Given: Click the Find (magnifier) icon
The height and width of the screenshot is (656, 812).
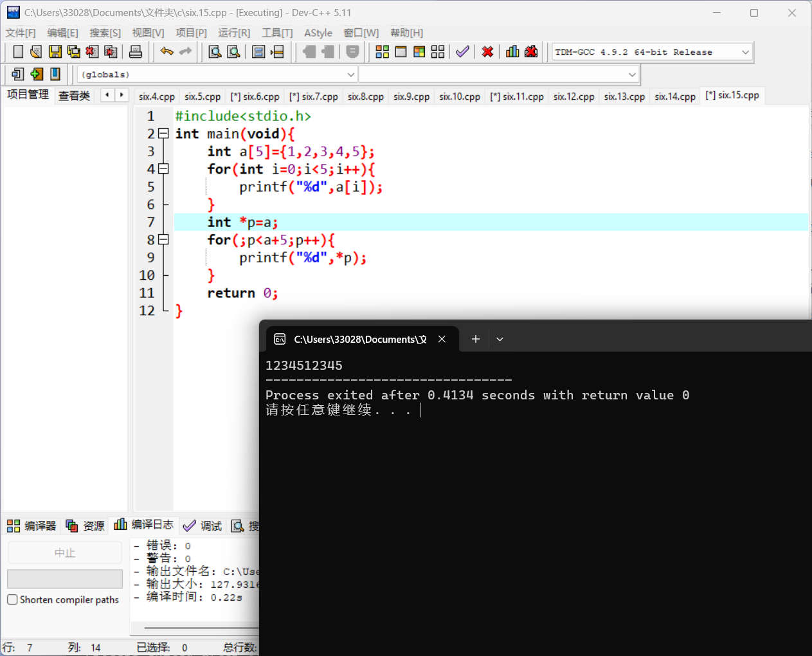Looking at the screenshot, I should tap(215, 52).
